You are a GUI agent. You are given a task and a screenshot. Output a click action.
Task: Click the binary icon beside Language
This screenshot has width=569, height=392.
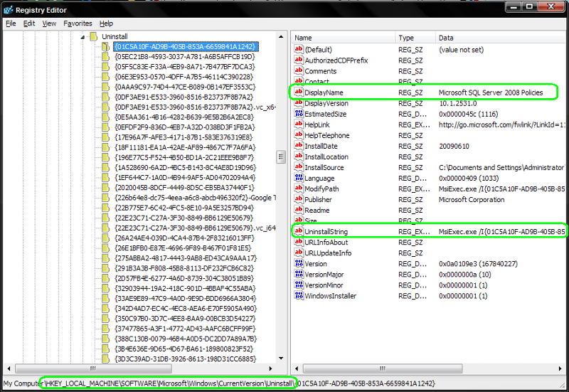click(x=299, y=177)
